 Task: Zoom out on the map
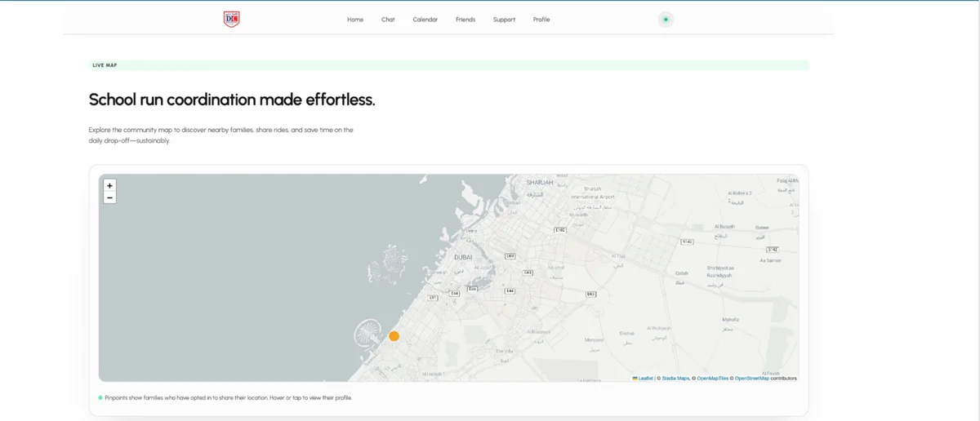coord(109,197)
